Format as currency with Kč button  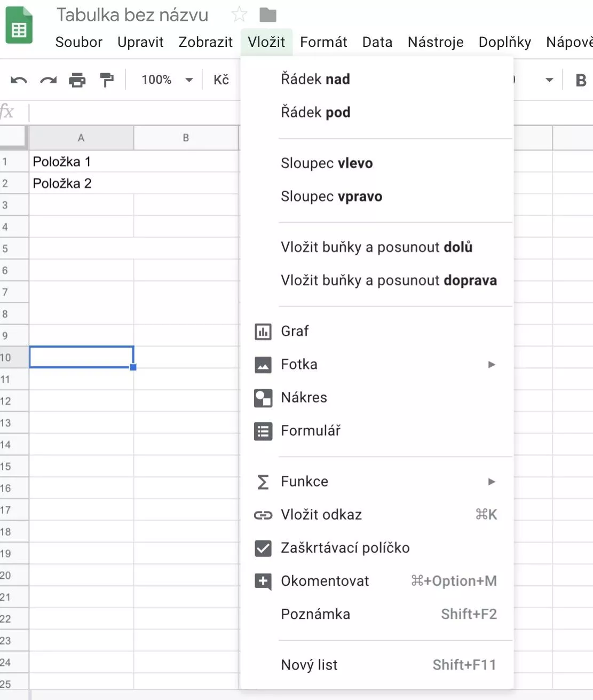click(x=221, y=80)
